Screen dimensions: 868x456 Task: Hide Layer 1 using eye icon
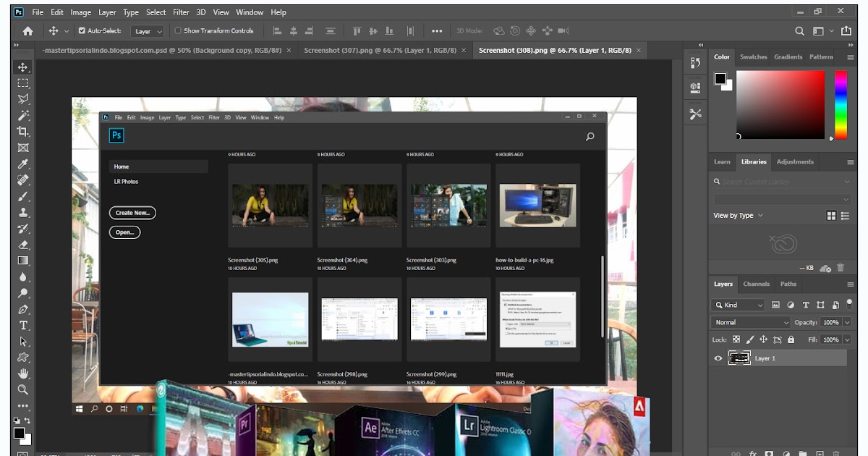pos(718,358)
